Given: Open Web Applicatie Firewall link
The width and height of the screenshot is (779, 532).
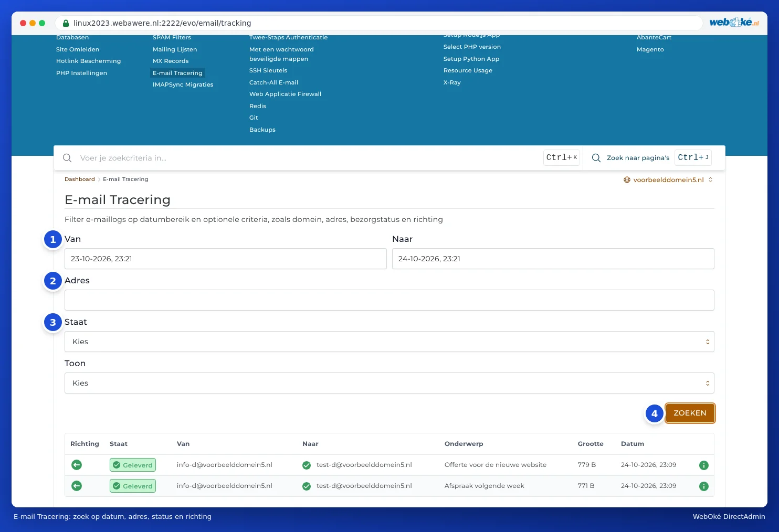Looking at the screenshot, I should point(285,94).
